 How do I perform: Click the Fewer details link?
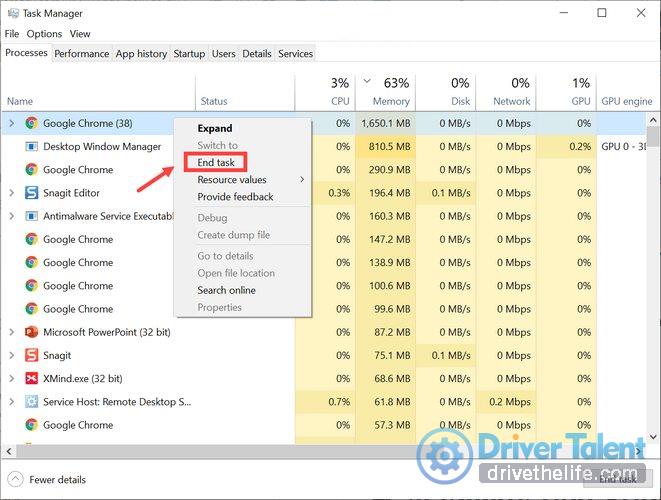(x=57, y=479)
